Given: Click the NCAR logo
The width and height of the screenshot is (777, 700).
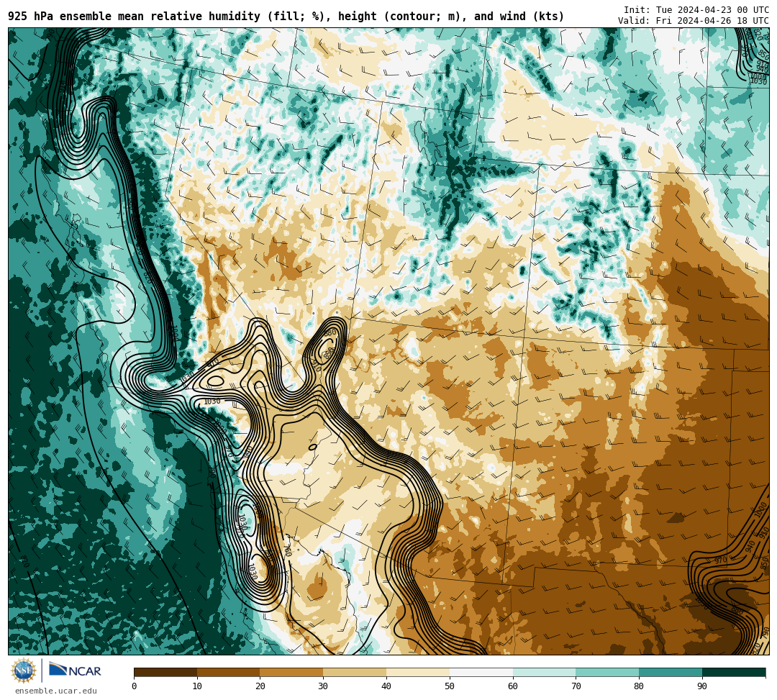Looking at the screenshot, I should (76, 671).
